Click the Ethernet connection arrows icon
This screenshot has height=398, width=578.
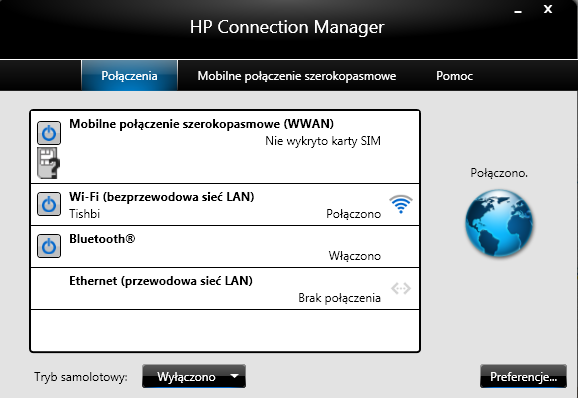(401, 288)
